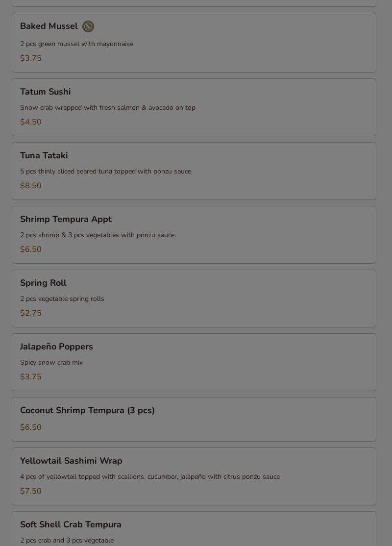Click the Spicy snow crab mix description
392x546 pixels.
[51, 363]
